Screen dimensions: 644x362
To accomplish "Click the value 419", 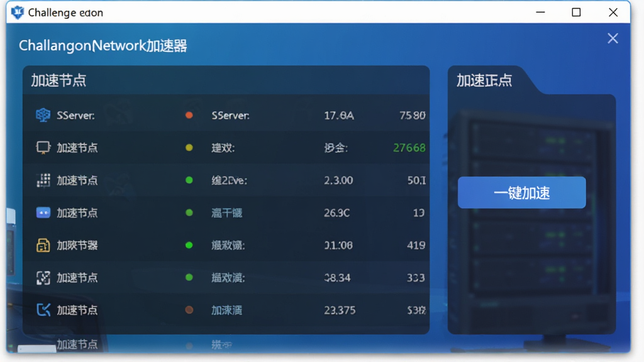I will tap(416, 245).
